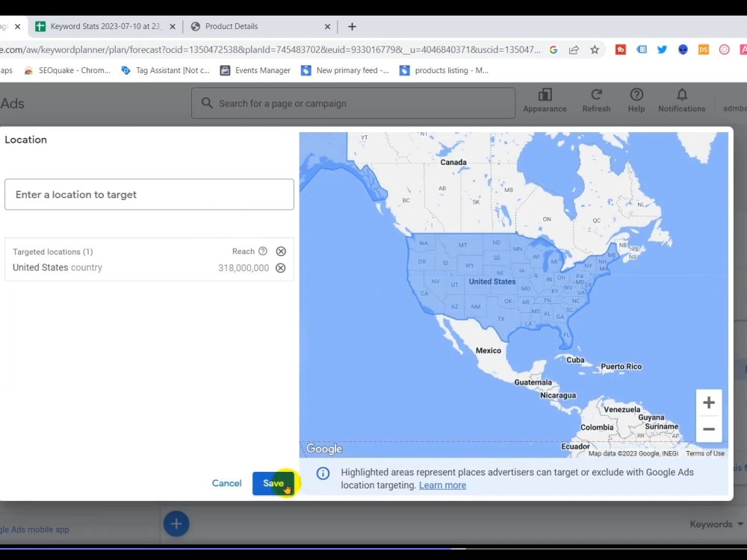Image resolution: width=747 pixels, height=560 pixels.
Task: Click the blue plus create button
Action: pos(176,524)
